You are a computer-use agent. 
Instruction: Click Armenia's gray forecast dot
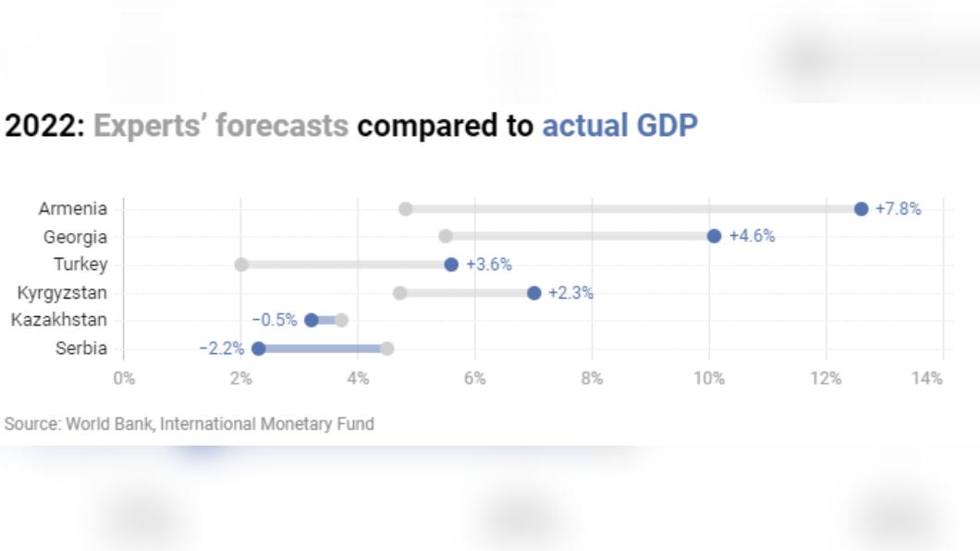(405, 209)
